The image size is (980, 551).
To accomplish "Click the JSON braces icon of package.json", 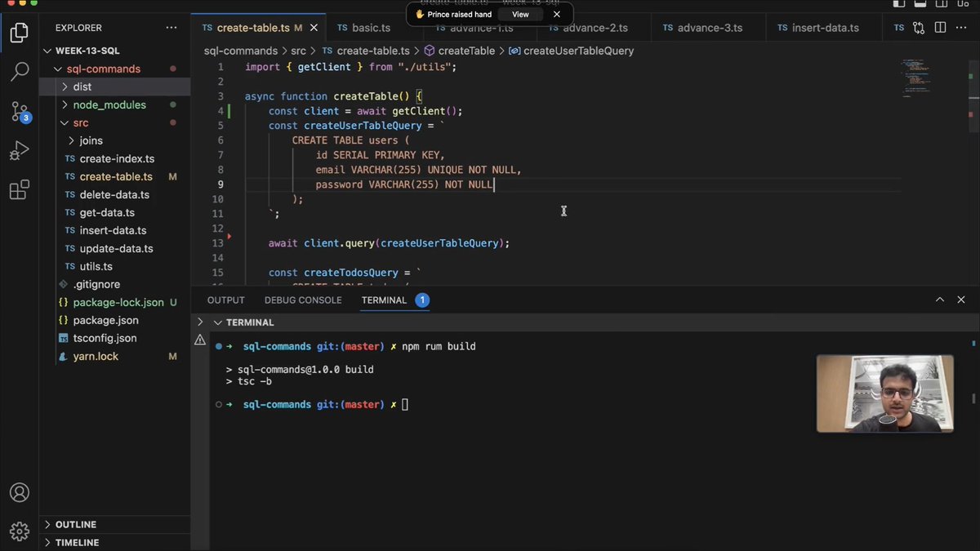I will tap(64, 320).
